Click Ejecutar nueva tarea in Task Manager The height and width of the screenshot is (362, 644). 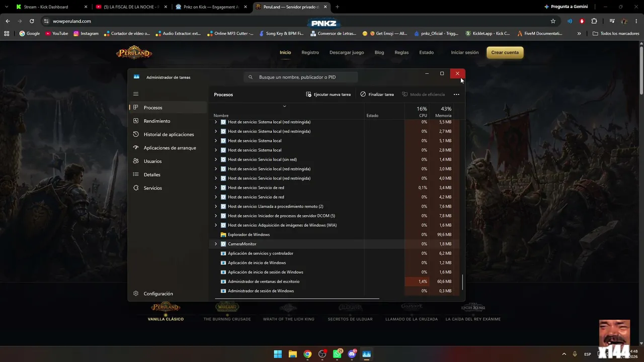328,95
